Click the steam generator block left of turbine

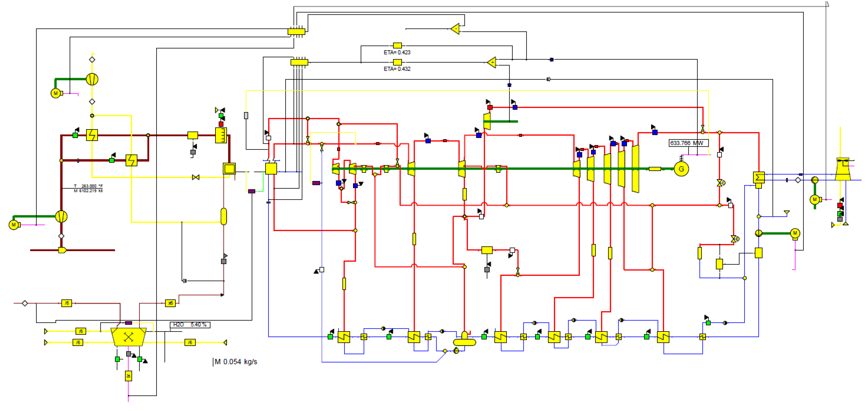[271, 169]
